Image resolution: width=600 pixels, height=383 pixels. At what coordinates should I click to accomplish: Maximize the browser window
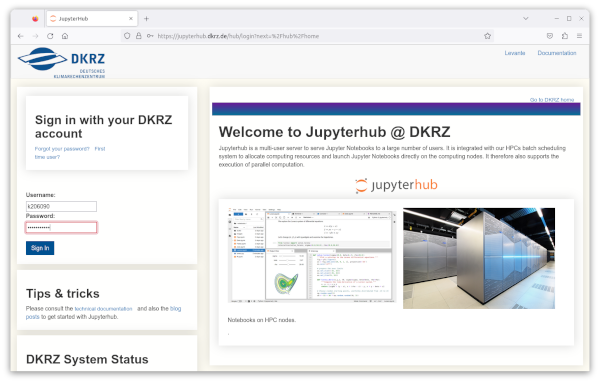pyautogui.click(x=569, y=18)
